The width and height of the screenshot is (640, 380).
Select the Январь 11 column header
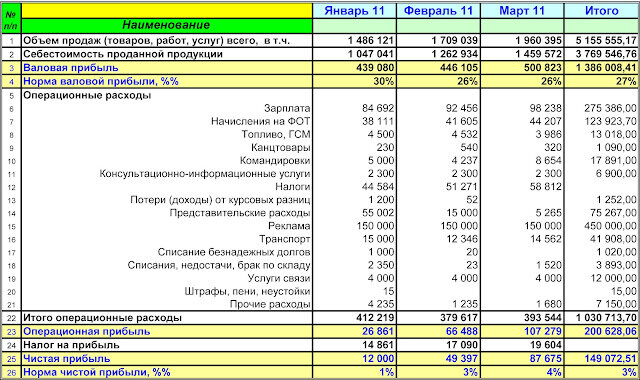[x=354, y=11]
